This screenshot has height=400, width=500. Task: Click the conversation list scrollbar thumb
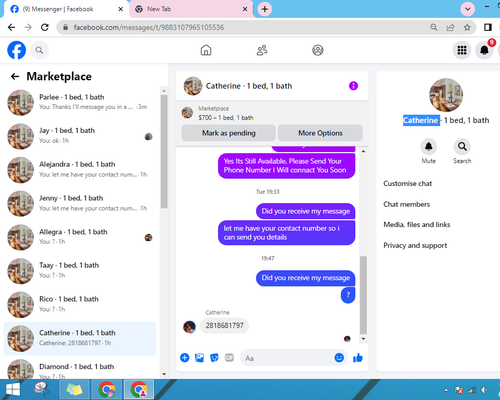164,152
